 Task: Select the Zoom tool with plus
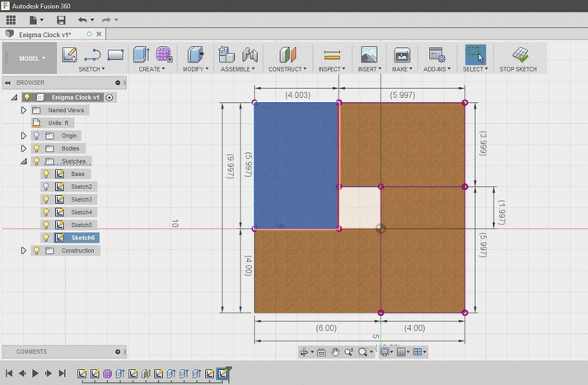click(348, 352)
